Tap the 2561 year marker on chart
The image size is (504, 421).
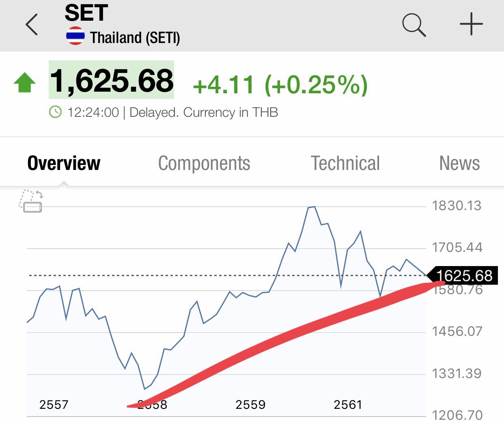tap(348, 404)
